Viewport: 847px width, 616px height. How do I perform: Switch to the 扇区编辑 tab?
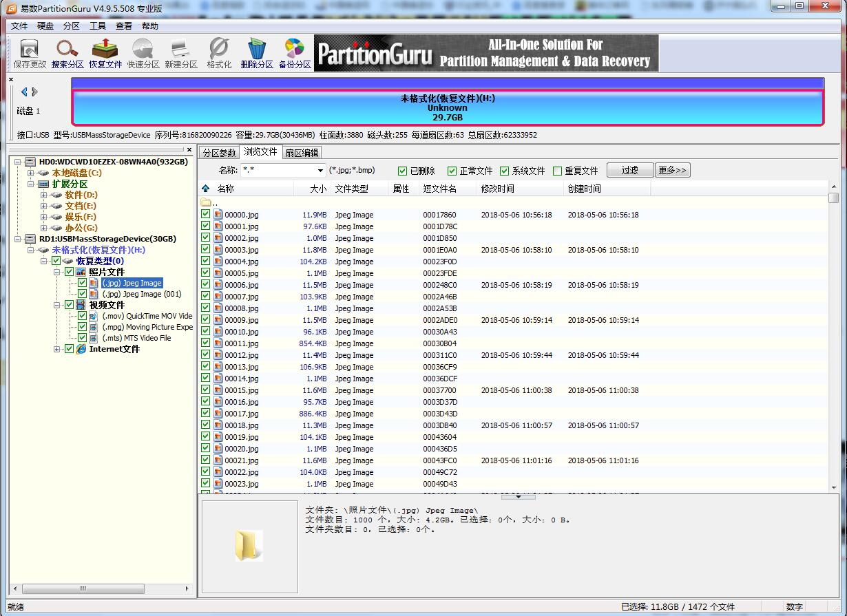click(302, 153)
